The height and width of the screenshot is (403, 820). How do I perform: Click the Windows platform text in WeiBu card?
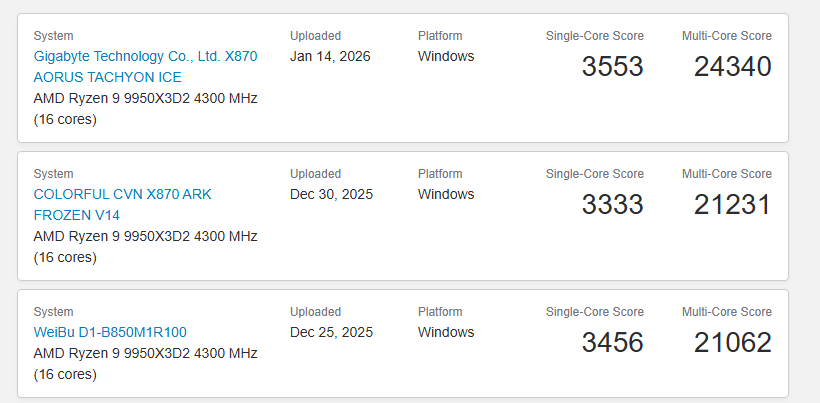tap(446, 332)
